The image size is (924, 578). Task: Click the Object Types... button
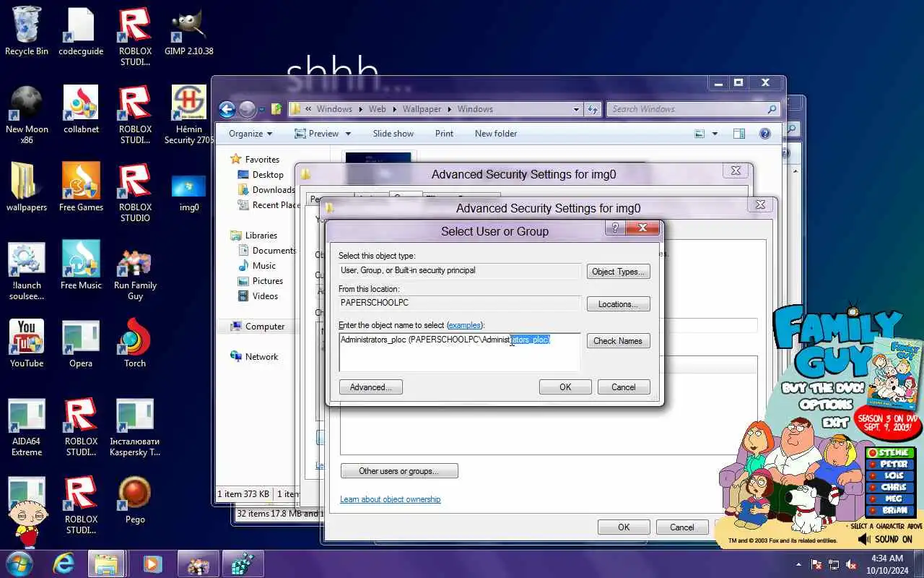(x=619, y=272)
